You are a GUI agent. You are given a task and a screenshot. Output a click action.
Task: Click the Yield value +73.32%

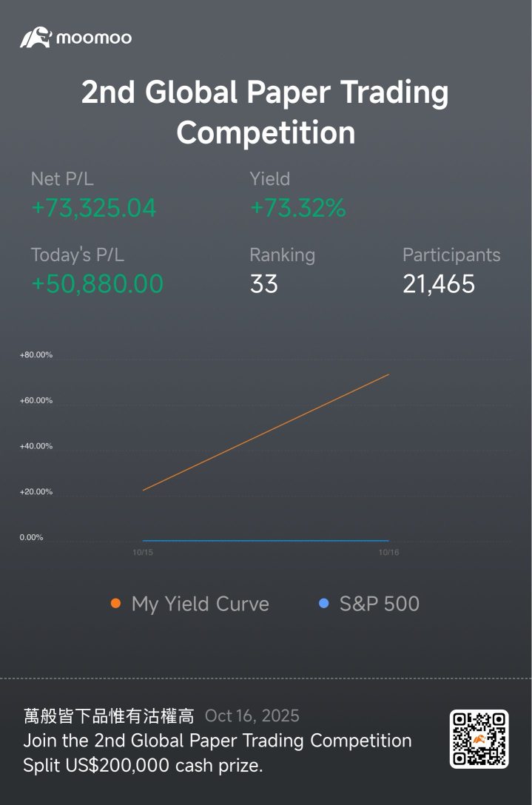(298, 209)
